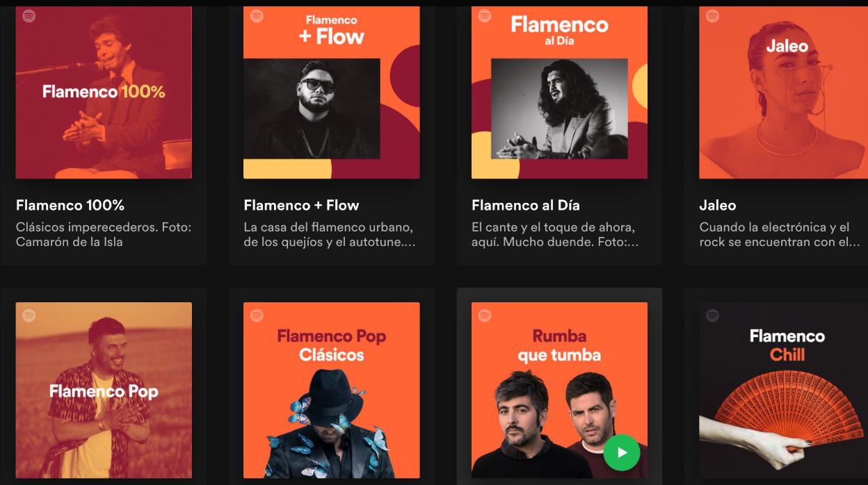Play the Rumba que tumba playlist

(x=622, y=452)
